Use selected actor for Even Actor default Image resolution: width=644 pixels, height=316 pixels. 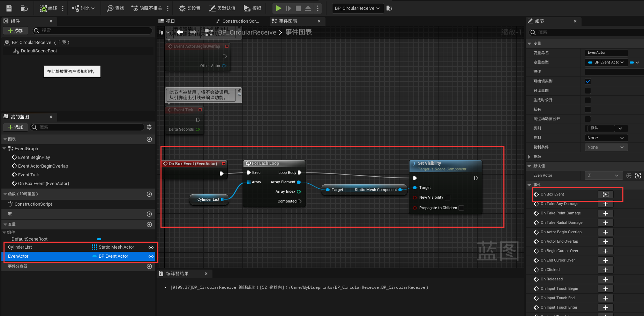(x=629, y=176)
